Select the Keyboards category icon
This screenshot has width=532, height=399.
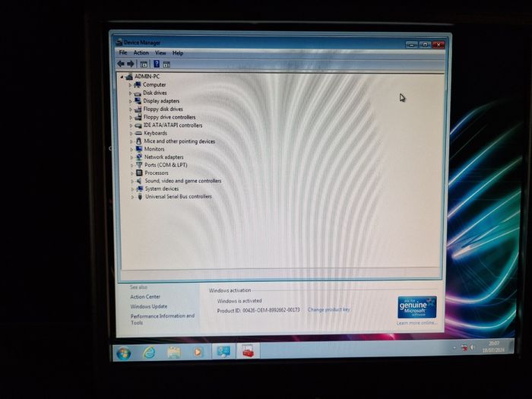(138, 133)
